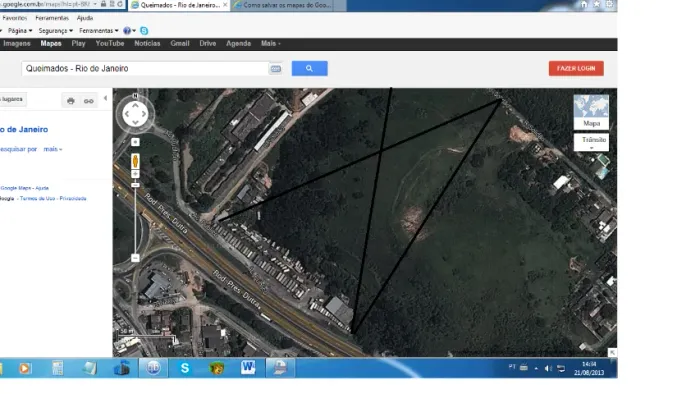Open media player icon on taskbar

pos(25,368)
